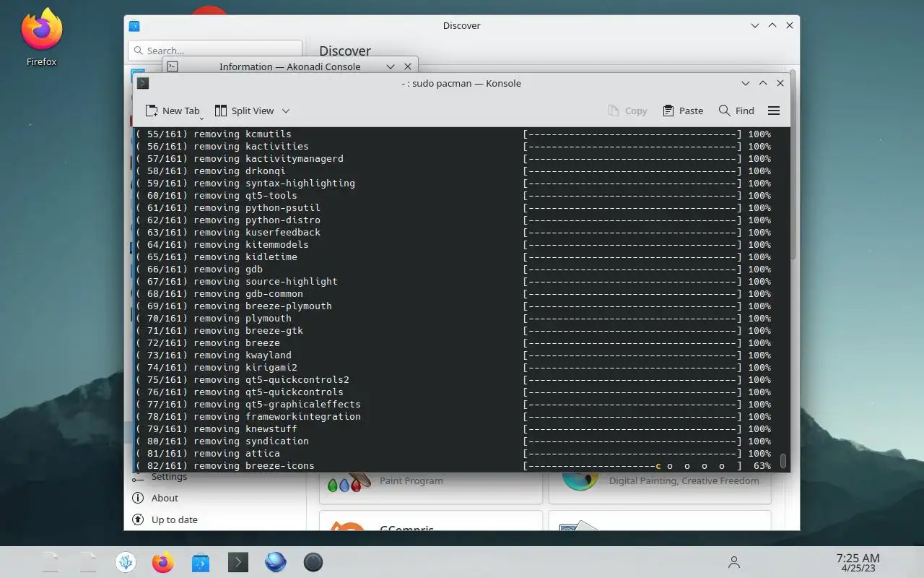Click the user icon in the system tray

point(733,562)
